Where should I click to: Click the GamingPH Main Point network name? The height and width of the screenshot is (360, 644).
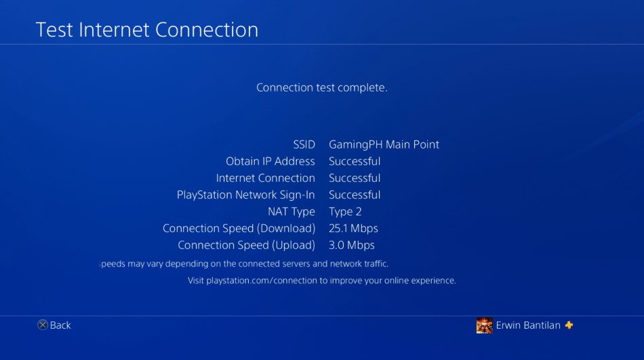click(x=384, y=144)
